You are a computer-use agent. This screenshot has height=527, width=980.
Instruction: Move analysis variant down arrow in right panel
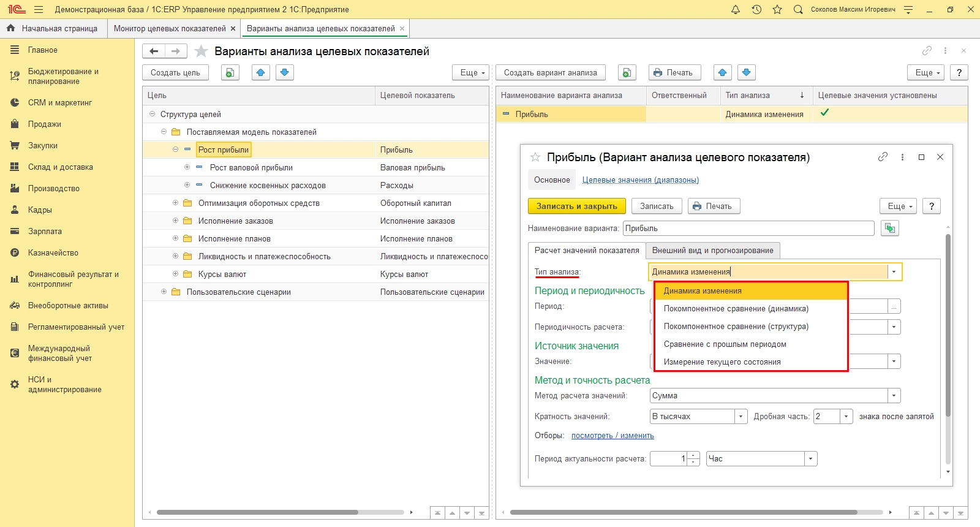coord(746,72)
